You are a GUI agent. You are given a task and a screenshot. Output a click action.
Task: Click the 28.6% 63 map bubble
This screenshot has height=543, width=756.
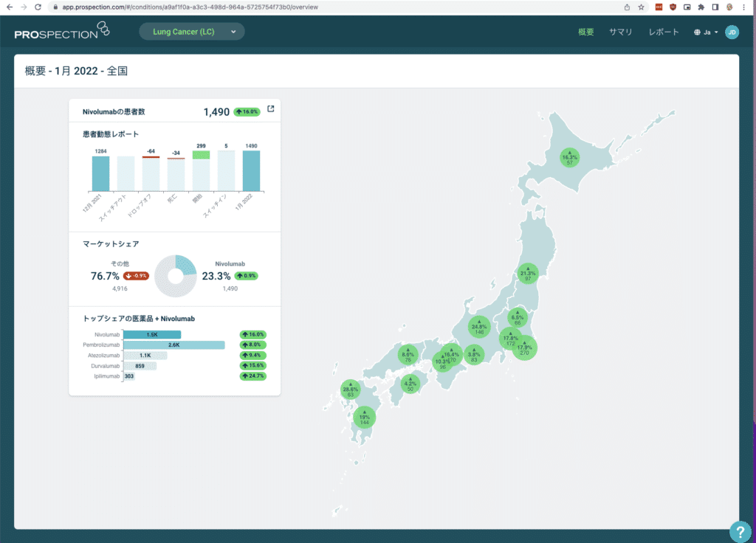(351, 390)
